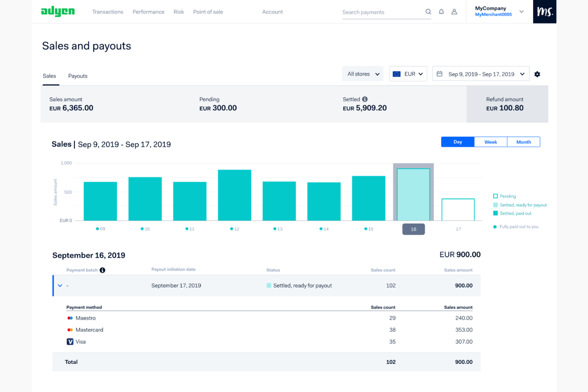Image resolution: width=588 pixels, height=392 pixels.
Task: Open the EUR currency dropdown
Action: click(x=408, y=74)
